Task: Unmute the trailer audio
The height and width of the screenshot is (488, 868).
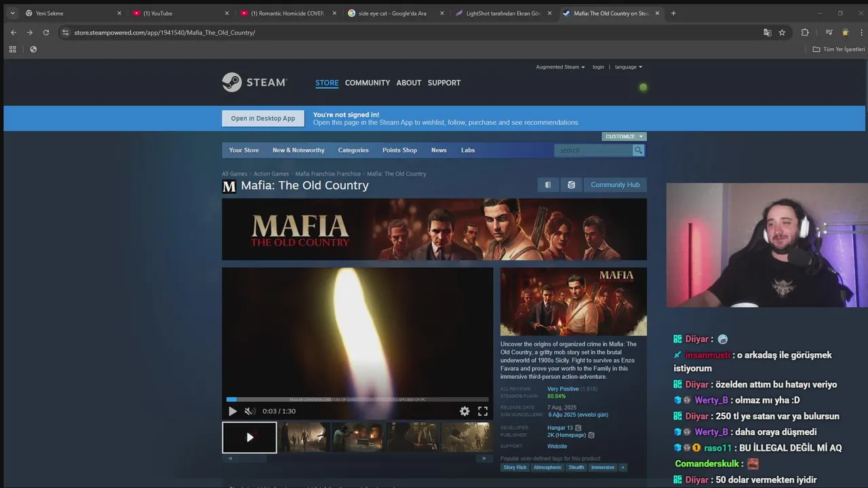Action: click(249, 411)
